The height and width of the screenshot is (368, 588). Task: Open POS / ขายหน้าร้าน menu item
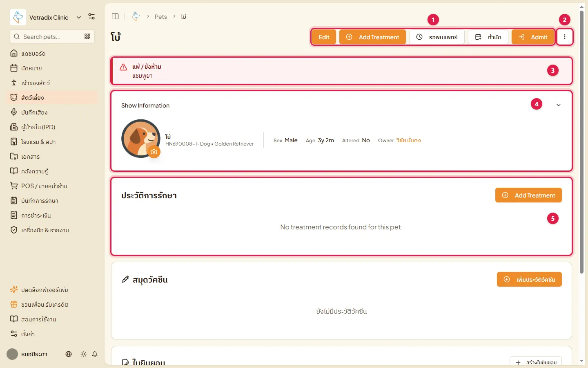(x=53, y=186)
